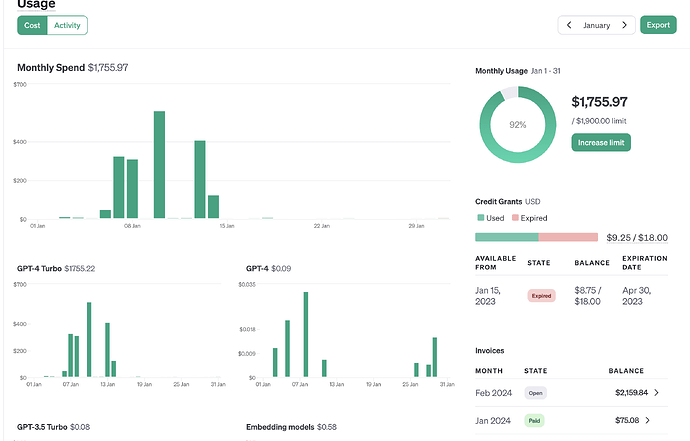
Task: Click the pink Expired legend square
Action: 515,217
